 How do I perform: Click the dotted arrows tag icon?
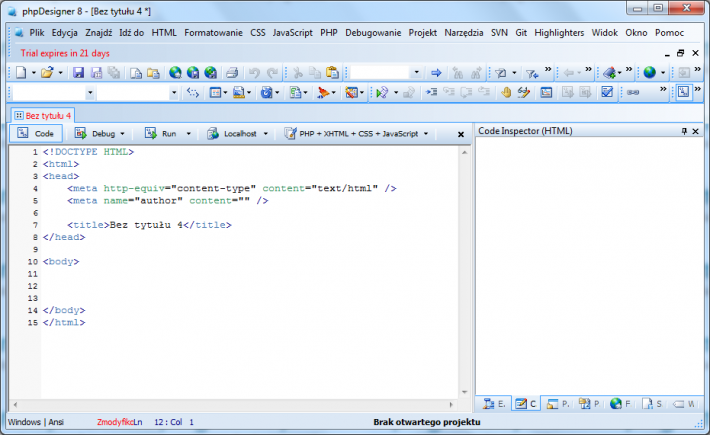[193, 93]
